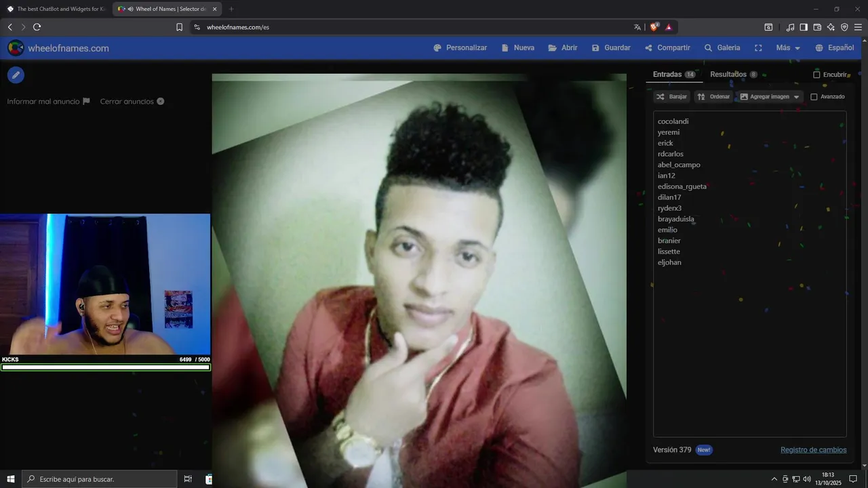Open the Windows notification center
The width and height of the screenshot is (868, 488).
(853, 479)
